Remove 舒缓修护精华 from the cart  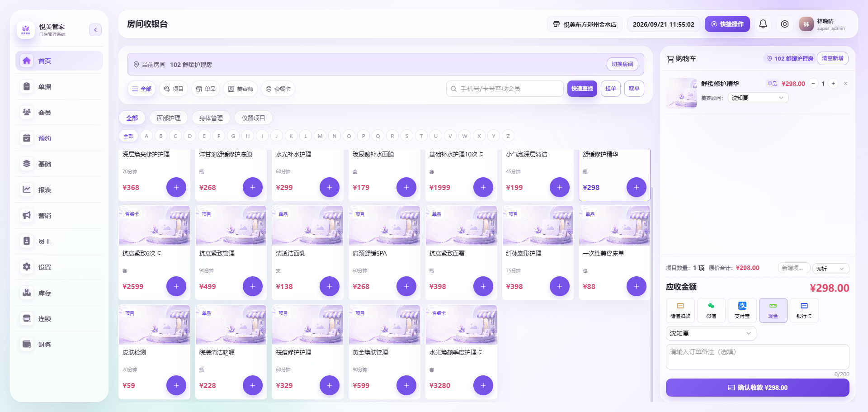pos(845,84)
